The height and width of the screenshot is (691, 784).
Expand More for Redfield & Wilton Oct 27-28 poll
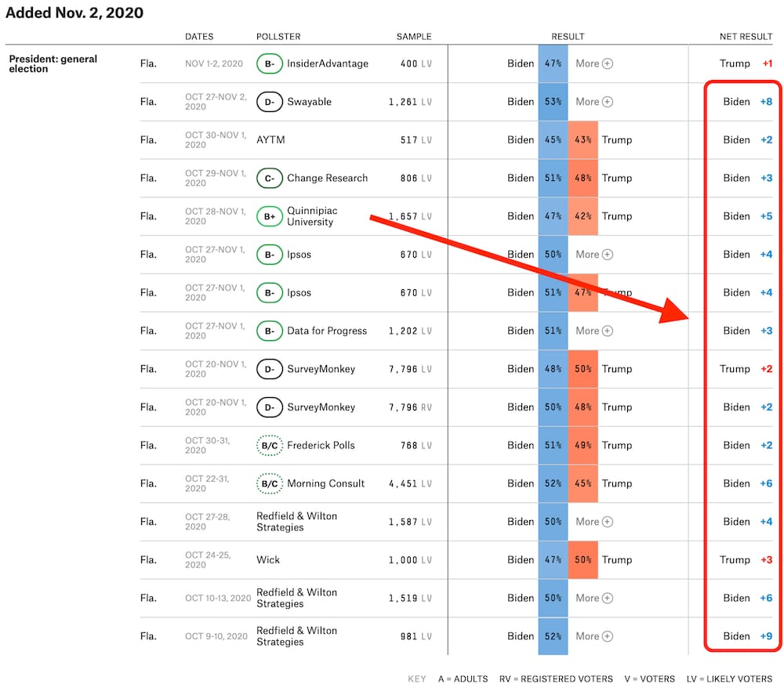(x=594, y=522)
